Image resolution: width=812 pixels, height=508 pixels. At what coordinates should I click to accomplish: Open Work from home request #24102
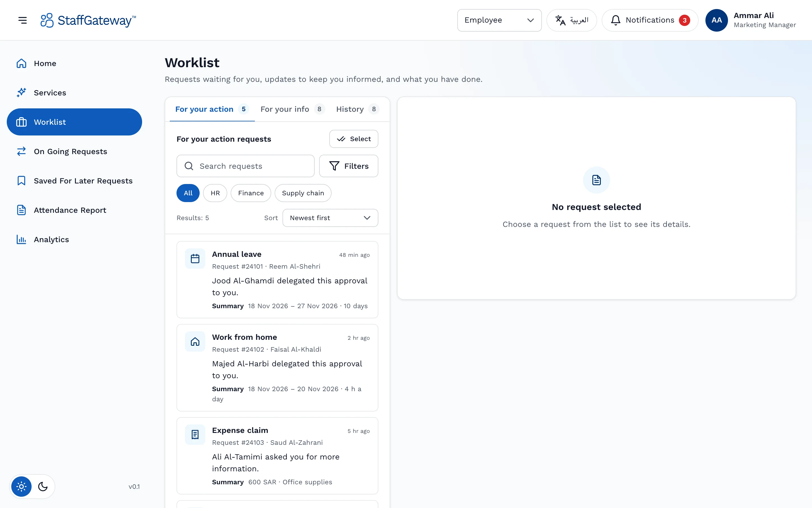(277, 367)
